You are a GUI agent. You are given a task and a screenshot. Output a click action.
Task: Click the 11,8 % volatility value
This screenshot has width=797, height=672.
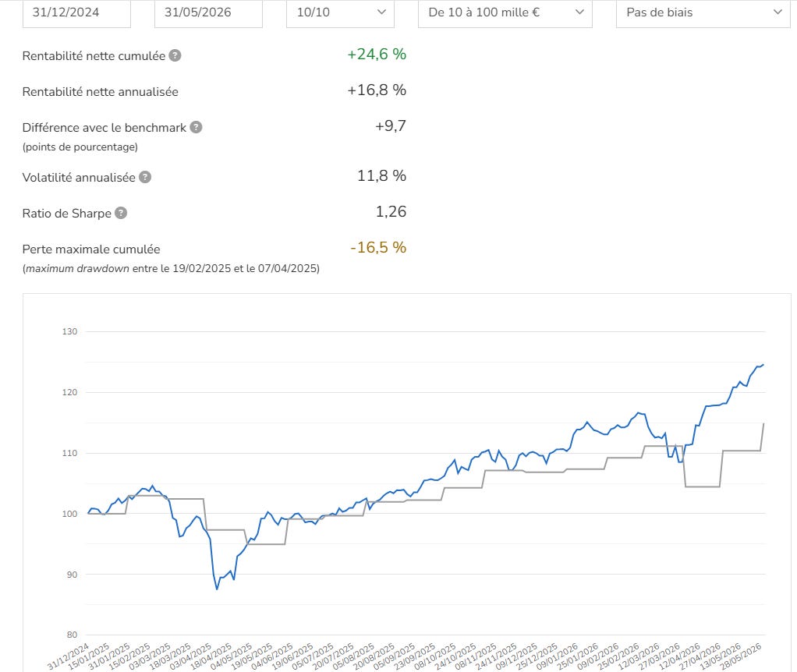tap(381, 176)
